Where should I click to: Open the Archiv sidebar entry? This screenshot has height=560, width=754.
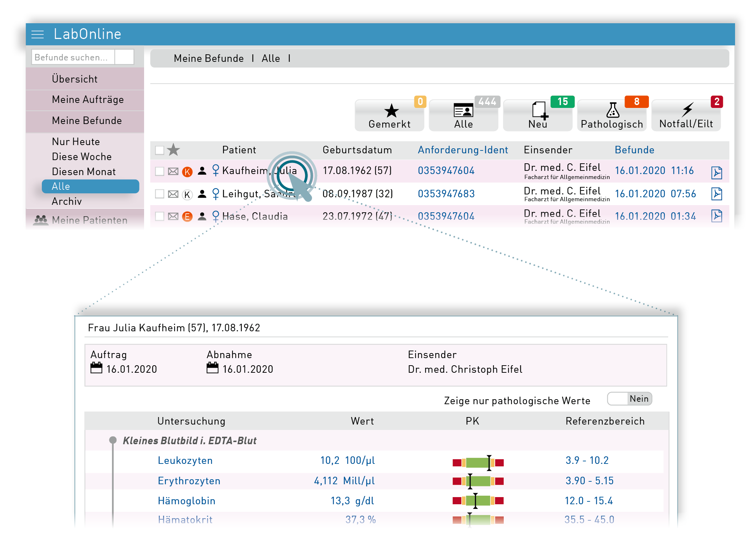(x=67, y=201)
